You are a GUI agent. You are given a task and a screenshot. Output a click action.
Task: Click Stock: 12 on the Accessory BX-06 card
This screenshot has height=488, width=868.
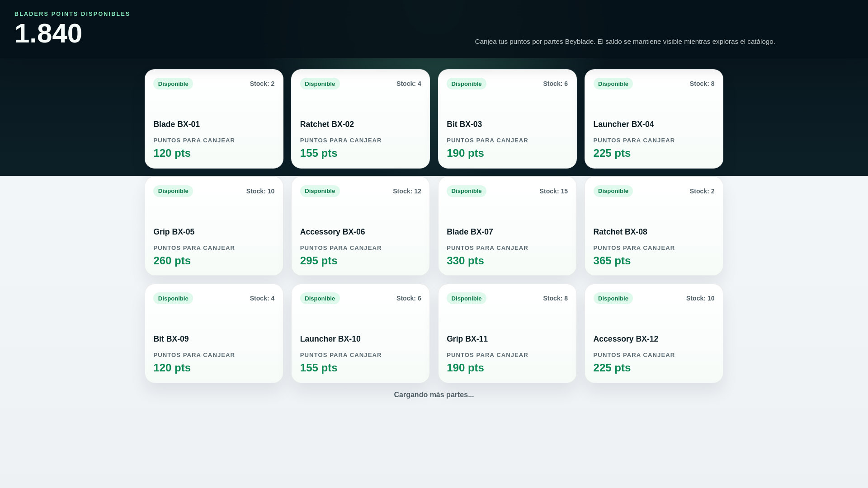[x=407, y=191]
